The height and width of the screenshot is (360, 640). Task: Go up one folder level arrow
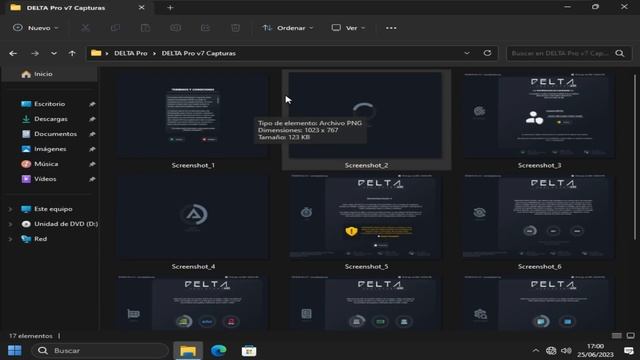click(72, 53)
